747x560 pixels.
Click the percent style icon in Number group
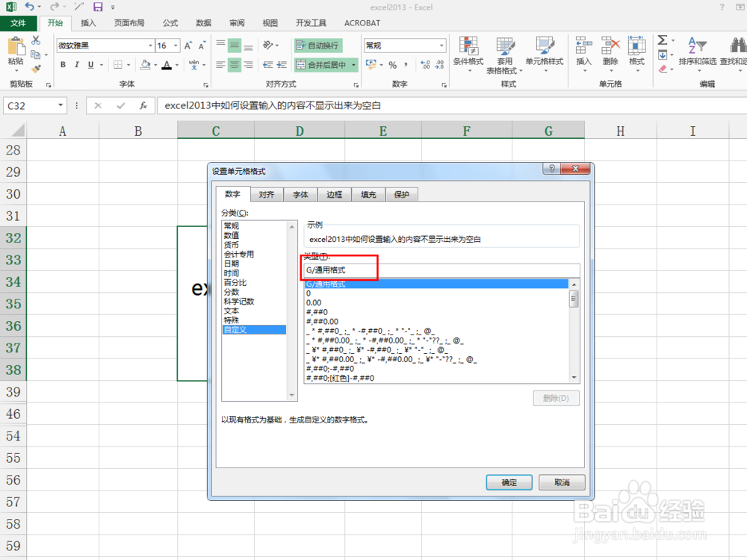pyautogui.click(x=392, y=65)
